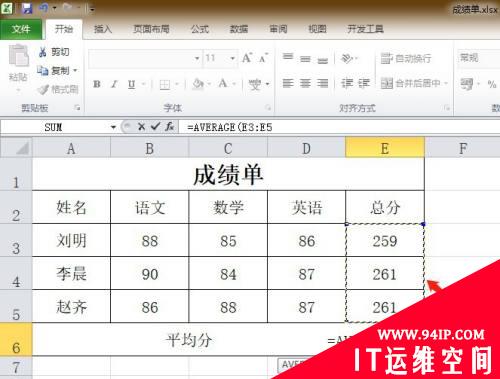Click the Format Painter brush icon

(x=43, y=89)
